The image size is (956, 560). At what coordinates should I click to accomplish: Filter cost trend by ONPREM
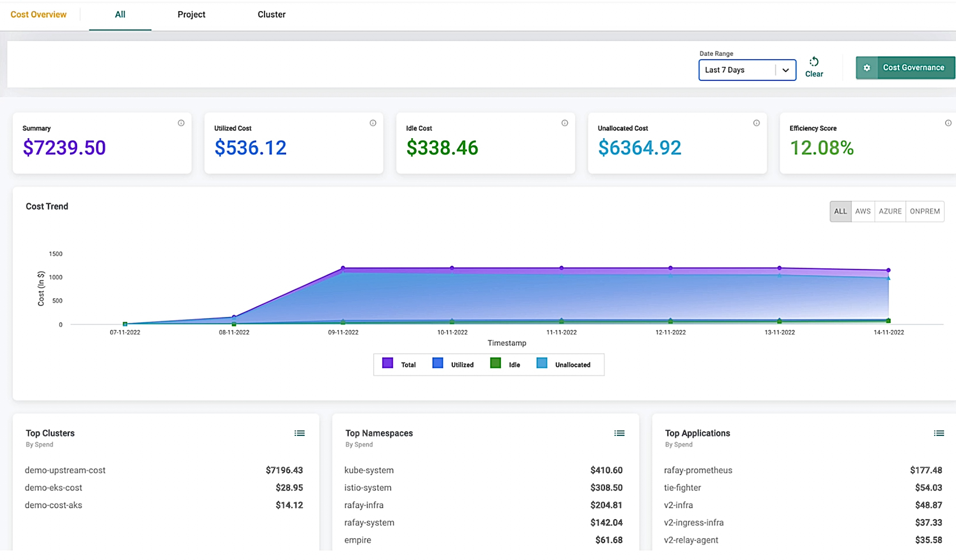(925, 211)
